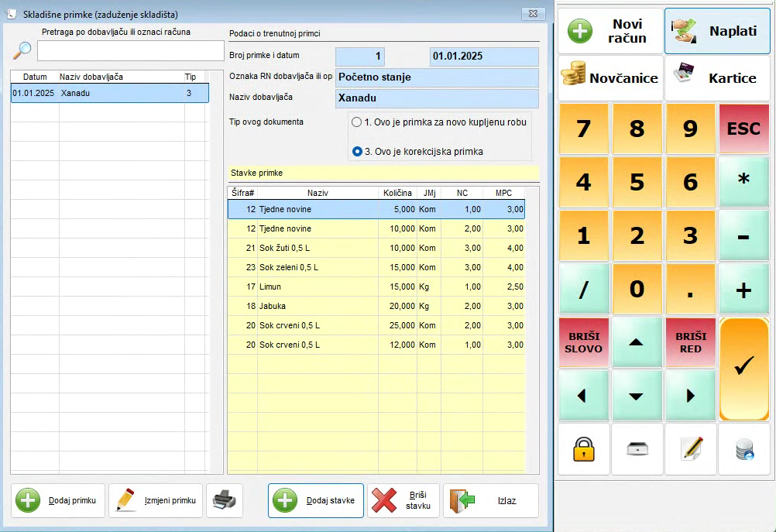This screenshot has height=532, width=776.
Task: Create a Novi račun
Action: point(610,31)
